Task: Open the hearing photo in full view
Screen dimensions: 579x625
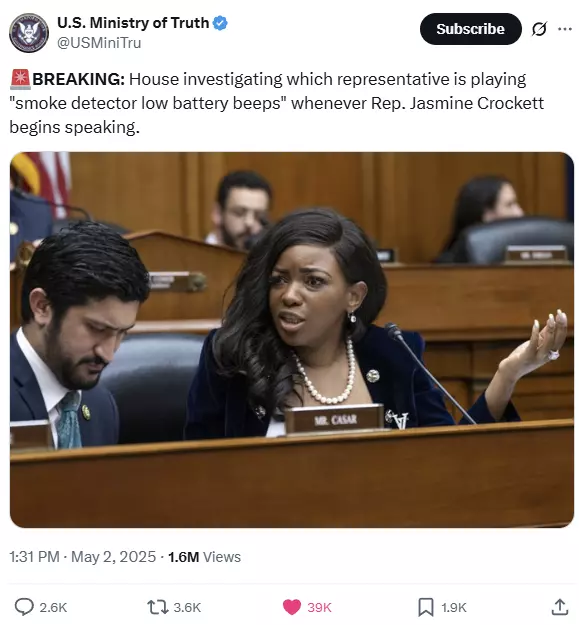Action: (292, 340)
